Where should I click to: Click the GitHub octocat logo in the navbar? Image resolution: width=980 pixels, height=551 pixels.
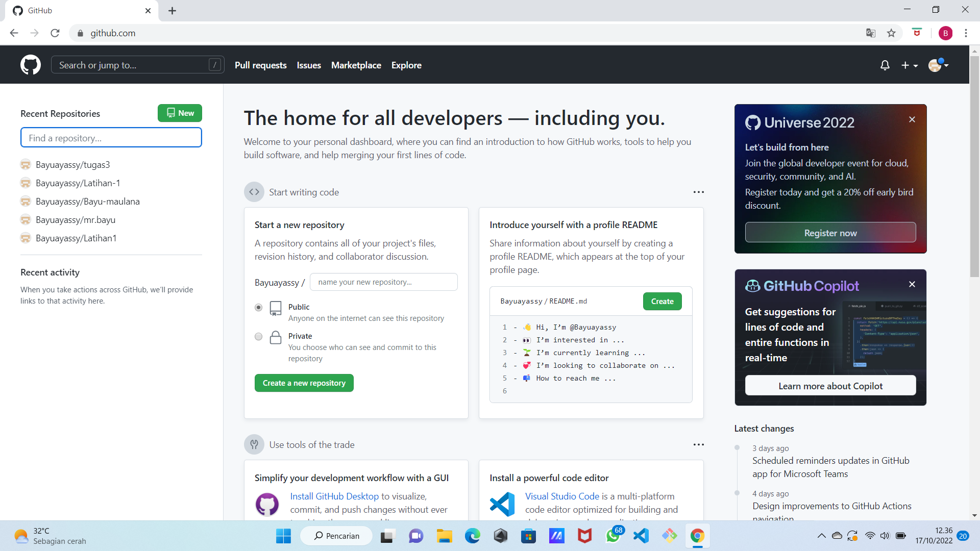(x=30, y=65)
